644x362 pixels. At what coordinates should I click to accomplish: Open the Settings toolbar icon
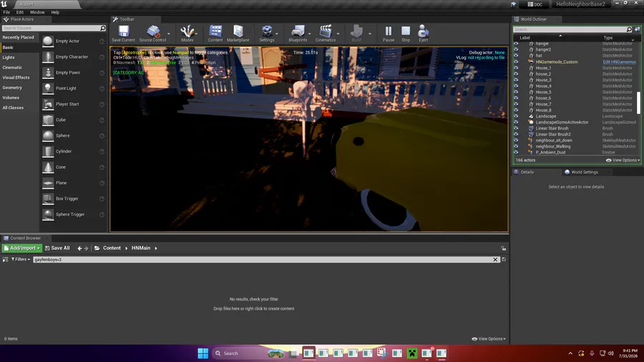(267, 31)
